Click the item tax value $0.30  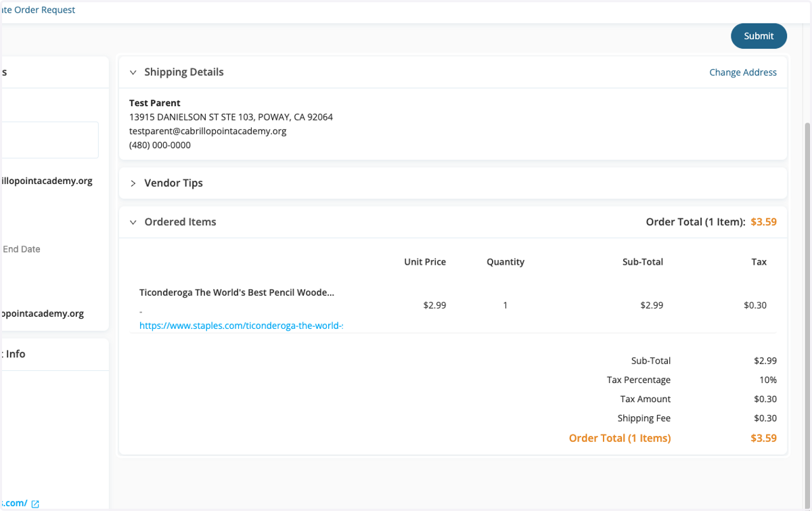[755, 305]
